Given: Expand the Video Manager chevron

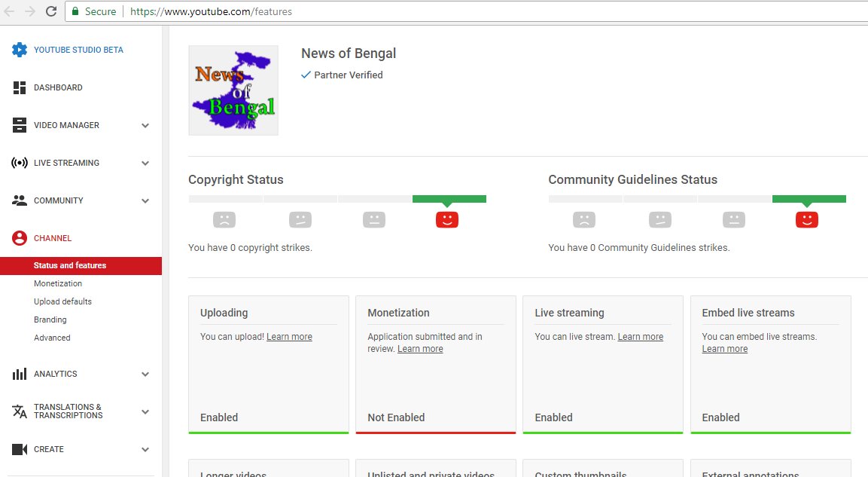Looking at the screenshot, I should click(145, 125).
